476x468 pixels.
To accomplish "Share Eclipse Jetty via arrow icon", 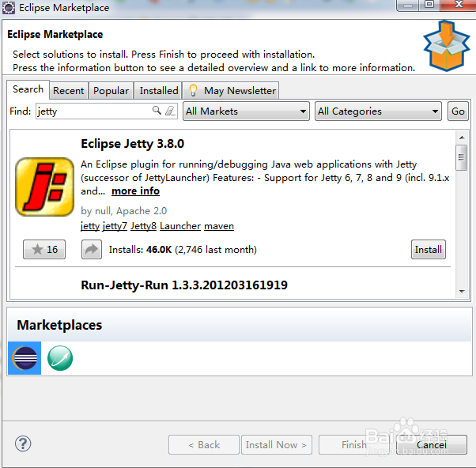I will (x=92, y=250).
